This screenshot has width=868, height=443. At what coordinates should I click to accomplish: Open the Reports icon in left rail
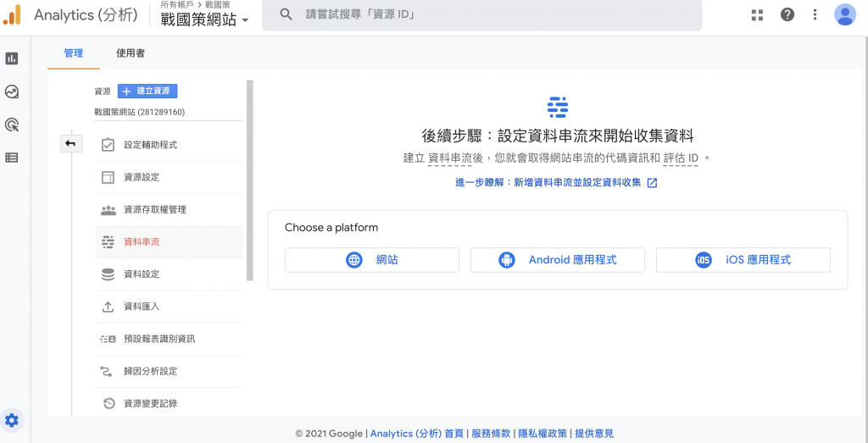pyautogui.click(x=12, y=58)
